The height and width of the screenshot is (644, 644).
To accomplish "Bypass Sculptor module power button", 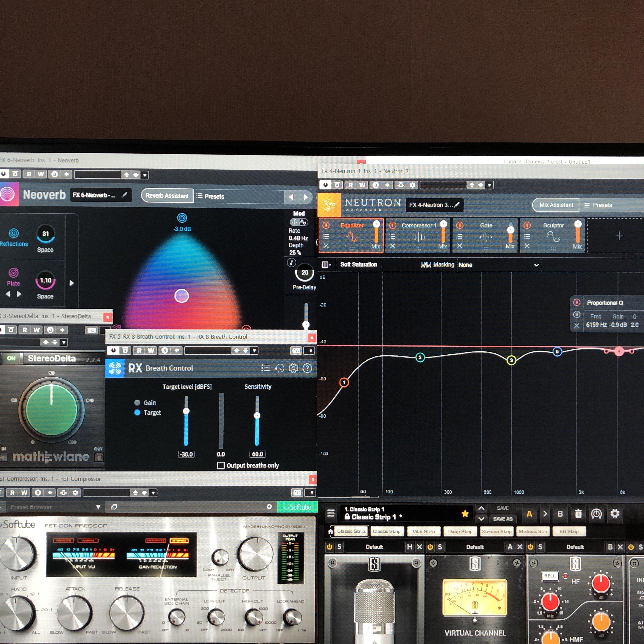I will point(527,225).
